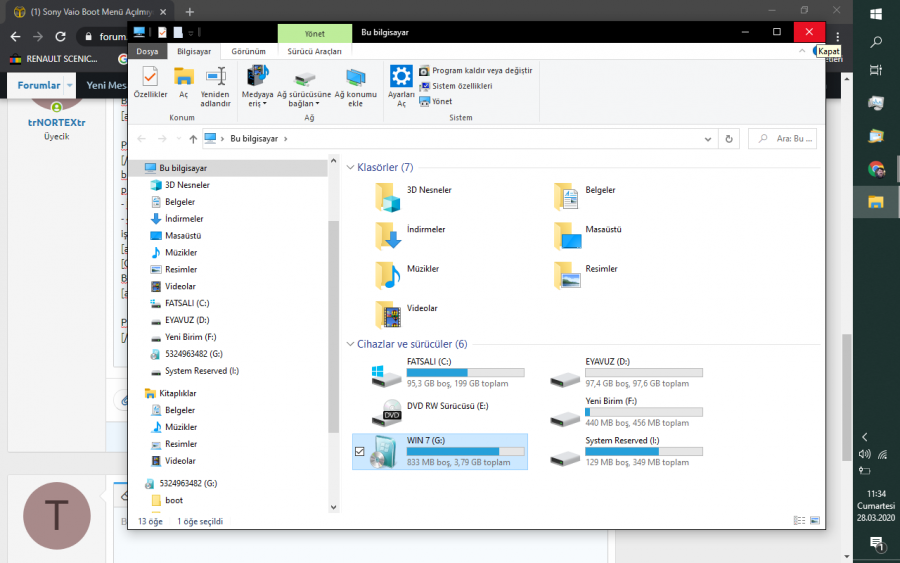Select İndirmeler in the navigation pane
900x563 pixels.
(183, 219)
